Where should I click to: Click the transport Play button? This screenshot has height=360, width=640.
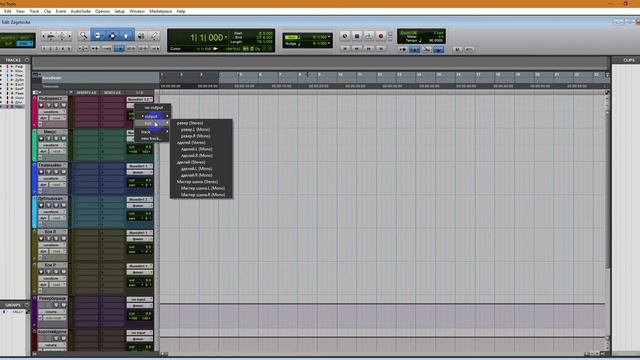(x=369, y=36)
